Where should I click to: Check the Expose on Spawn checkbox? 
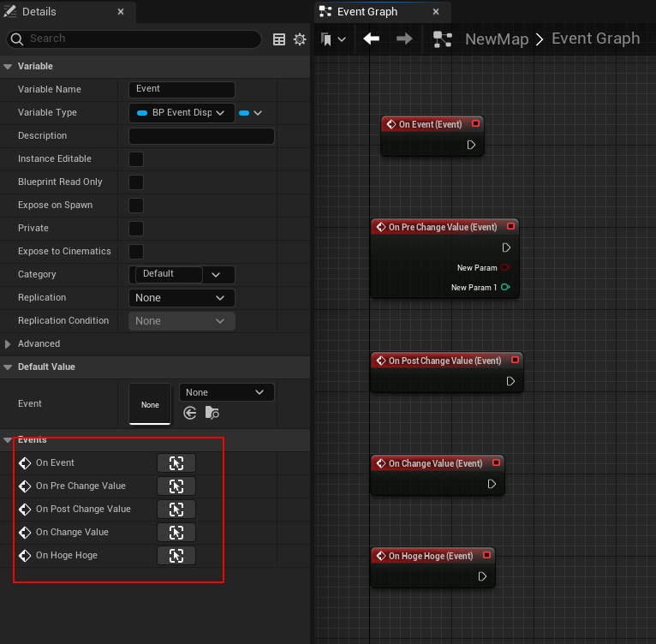(135, 206)
